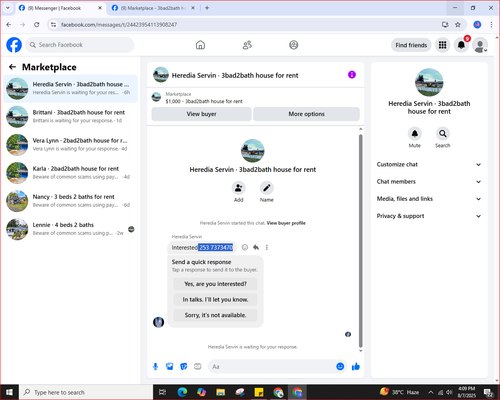The height and width of the screenshot is (400, 500).
Task: Expand the Privacy & support section
Action: 429,216
